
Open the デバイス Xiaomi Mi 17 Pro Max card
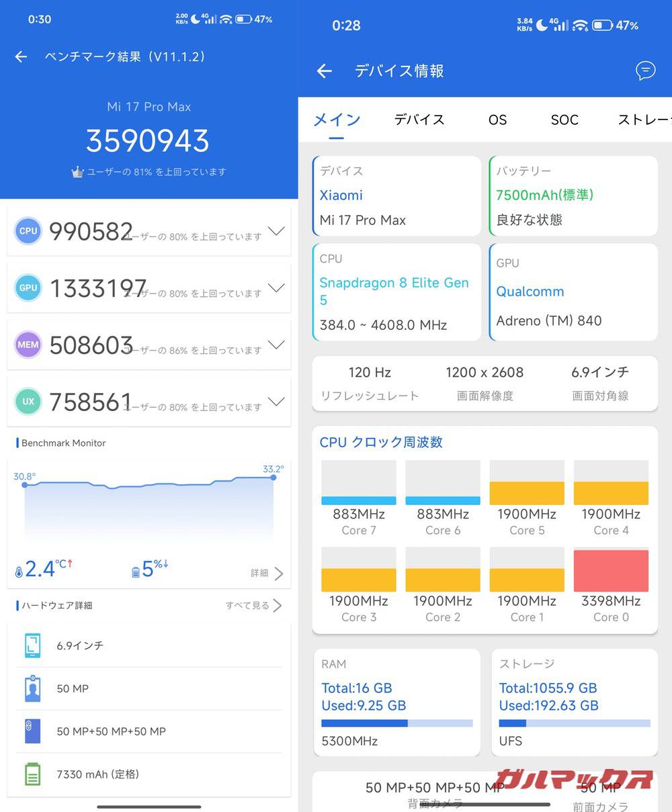point(396,195)
